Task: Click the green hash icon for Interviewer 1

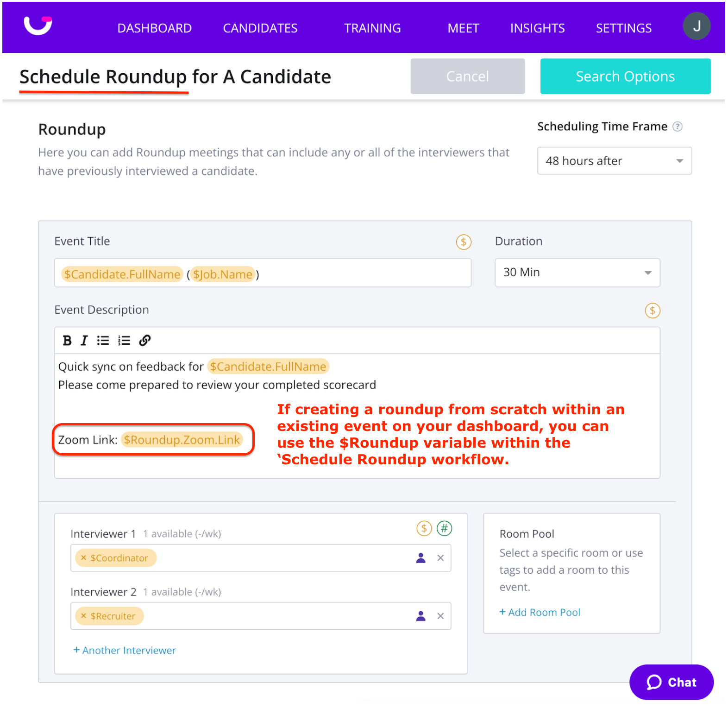Action: point(444,528)
